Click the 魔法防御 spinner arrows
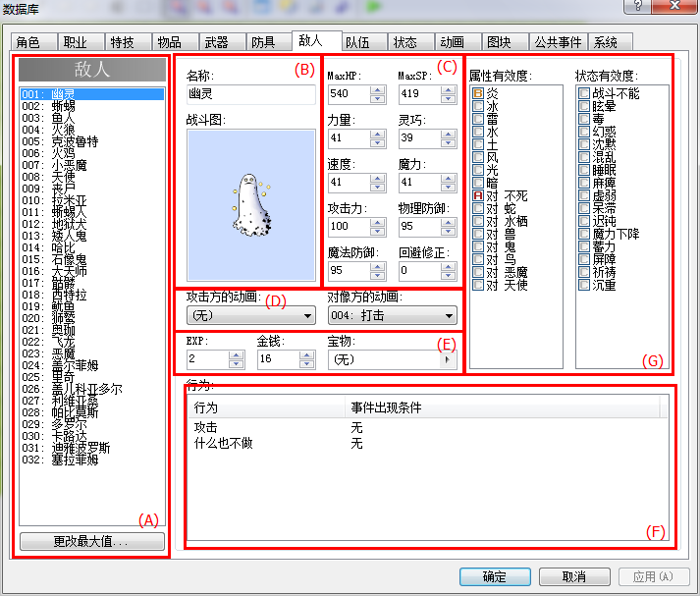Viewport: 700px width, 596px height. [x=378, y=271]
